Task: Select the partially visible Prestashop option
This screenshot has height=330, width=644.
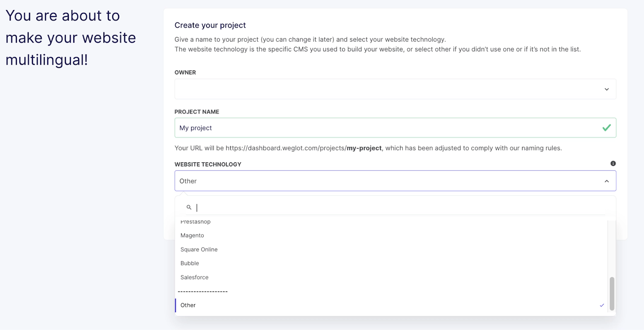Action: pos(196,222)
